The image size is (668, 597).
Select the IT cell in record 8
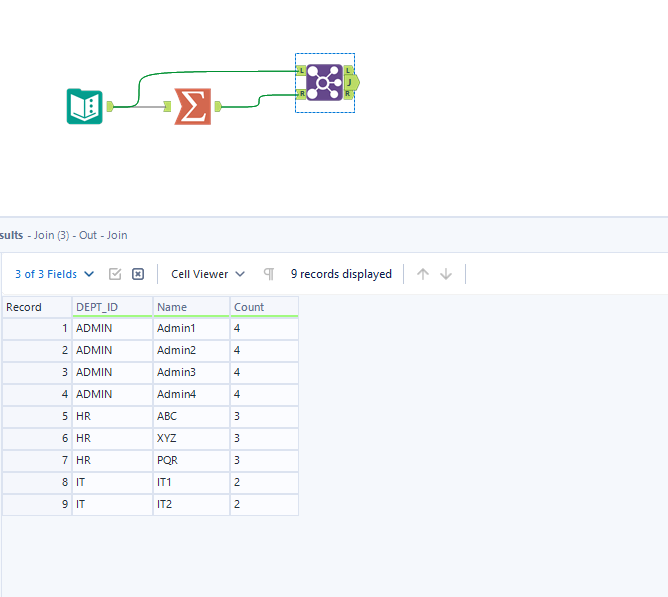pyautogui.click(x=112, y=483)
